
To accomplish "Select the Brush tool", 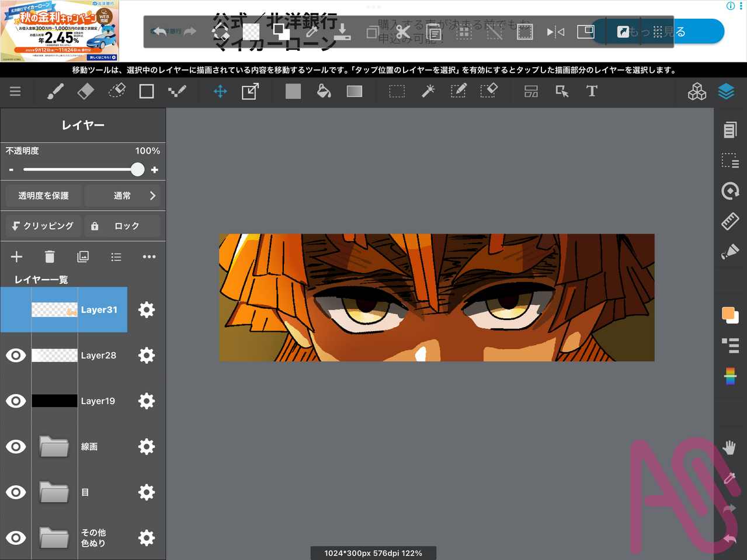I will [55, 92].
